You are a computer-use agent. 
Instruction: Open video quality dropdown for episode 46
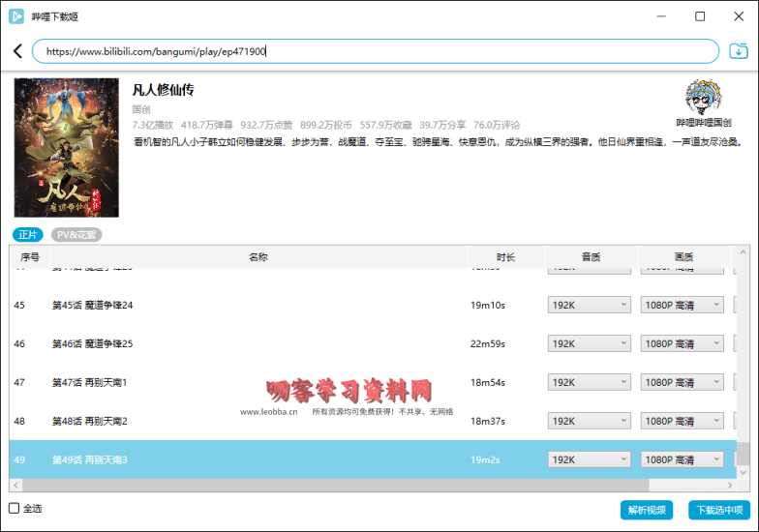(x=682, y=344)
